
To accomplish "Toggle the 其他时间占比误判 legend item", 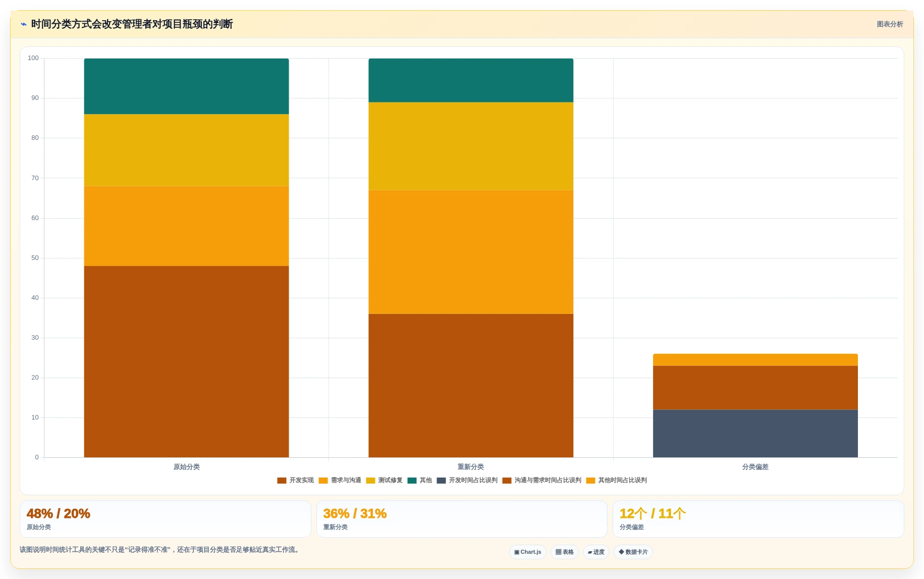I will point(617,481).
